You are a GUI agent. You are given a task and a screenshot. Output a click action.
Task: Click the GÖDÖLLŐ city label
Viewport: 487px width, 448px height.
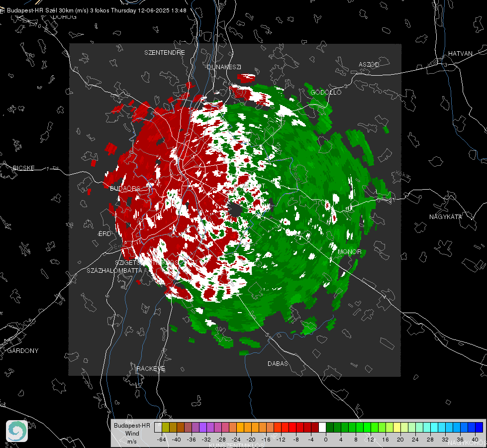pos(326,92)
